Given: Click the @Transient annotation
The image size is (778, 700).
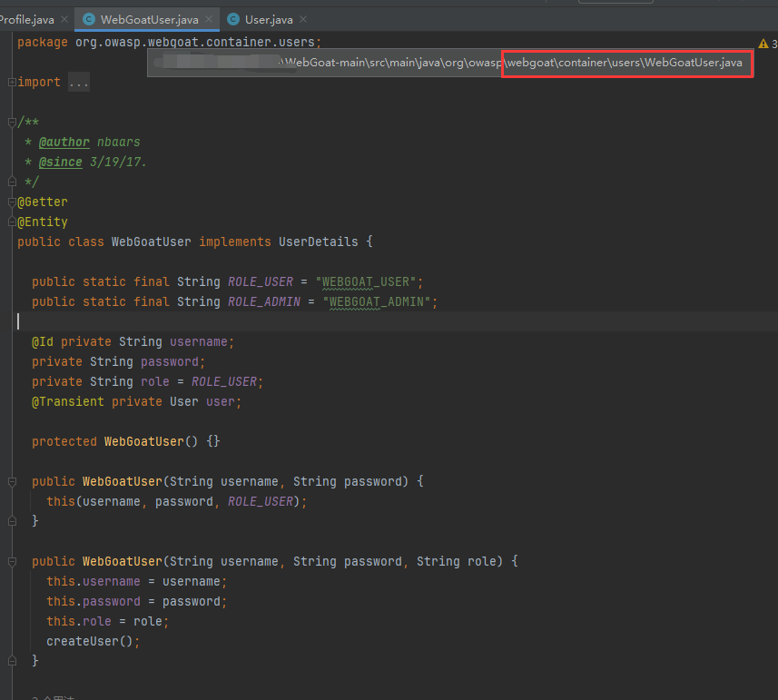Looking at the screenshot, I should pyautogui.click(x=68, y=401).
